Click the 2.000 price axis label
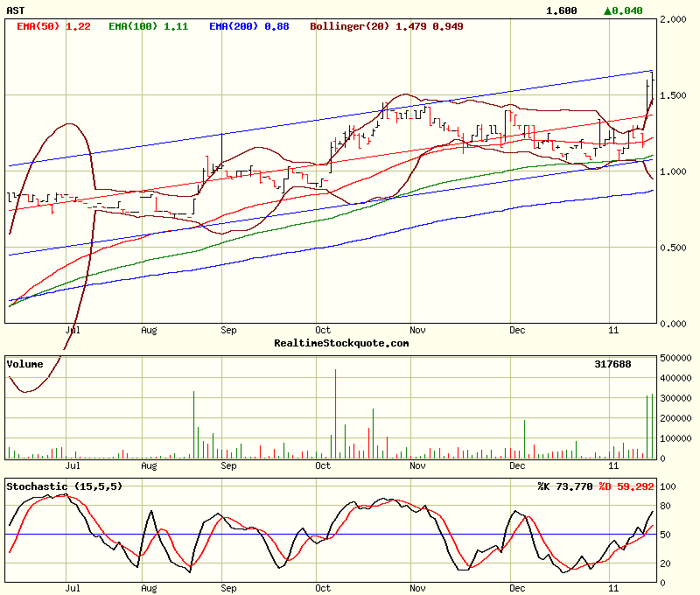700x595 pixels. click(x=675, y=19)
